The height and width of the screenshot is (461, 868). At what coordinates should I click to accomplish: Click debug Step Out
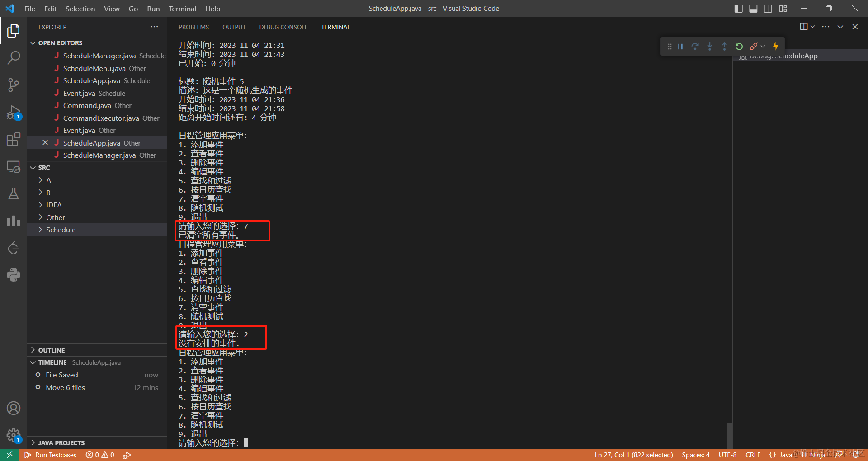tap(724, 47)
